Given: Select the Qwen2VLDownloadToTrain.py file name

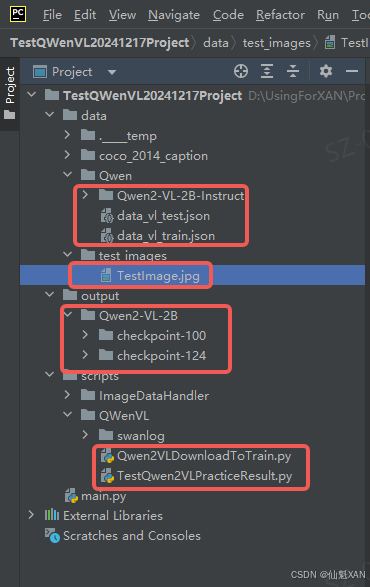Looking at the screenshot, I should (x=204, y=456).
